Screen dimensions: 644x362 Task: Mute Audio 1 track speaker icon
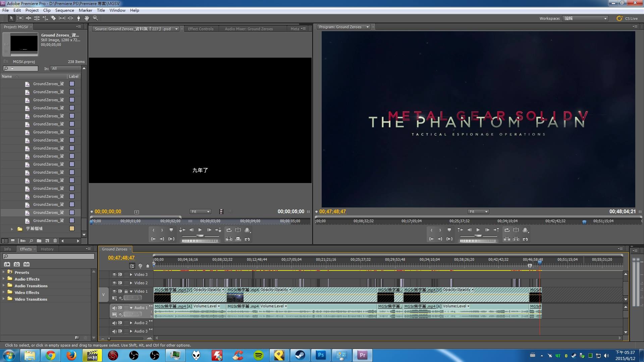pos(114,308)
